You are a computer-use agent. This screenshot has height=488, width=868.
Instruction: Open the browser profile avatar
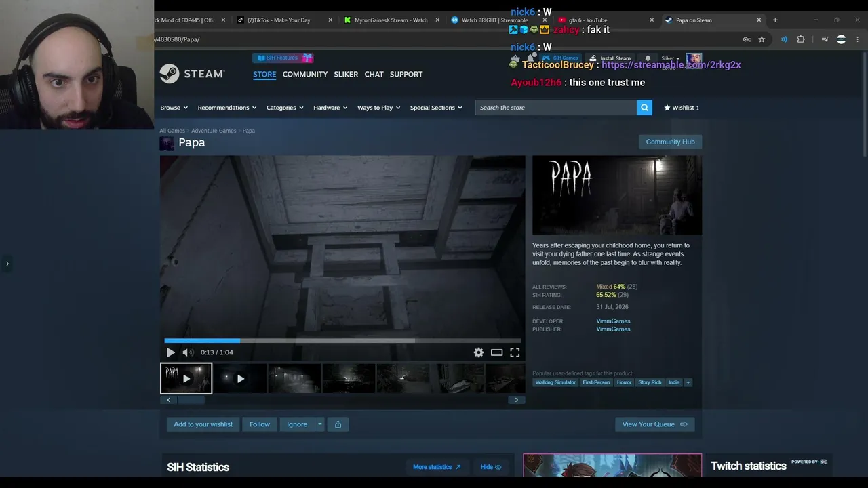pos(842,39)
